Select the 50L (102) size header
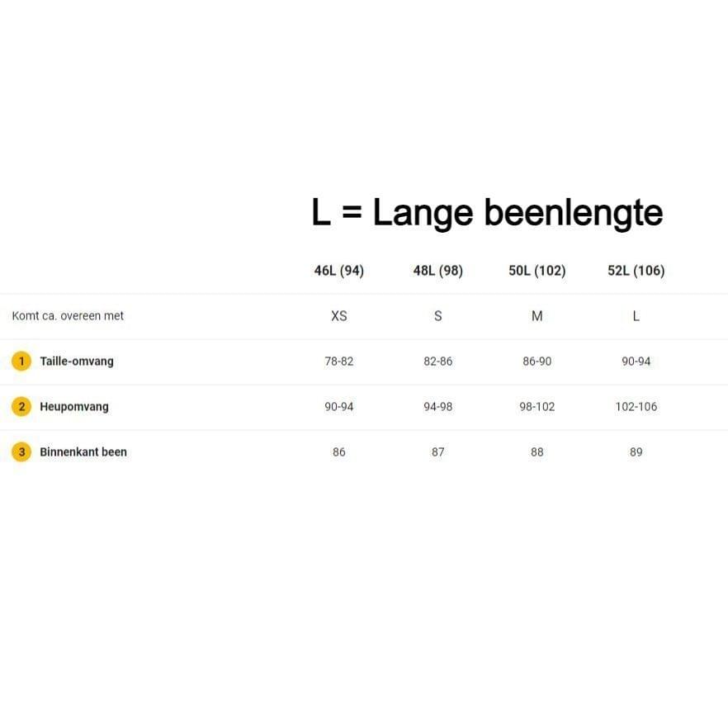This screenshot has width=728, height=728. [x=537, y=271]
